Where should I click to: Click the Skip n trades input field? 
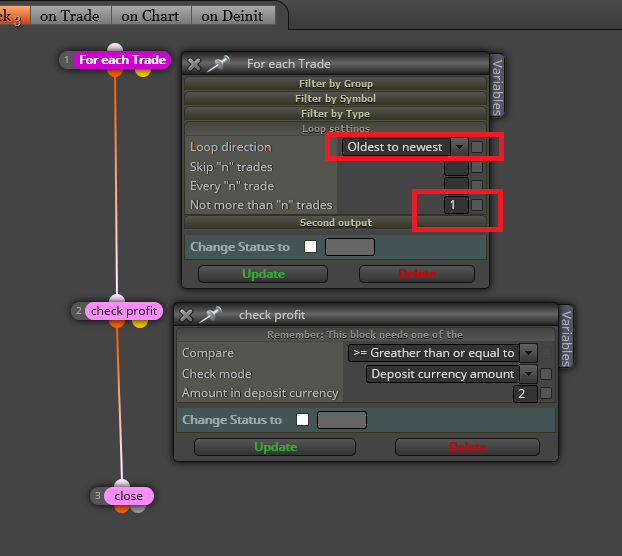[x=456, y=167]
